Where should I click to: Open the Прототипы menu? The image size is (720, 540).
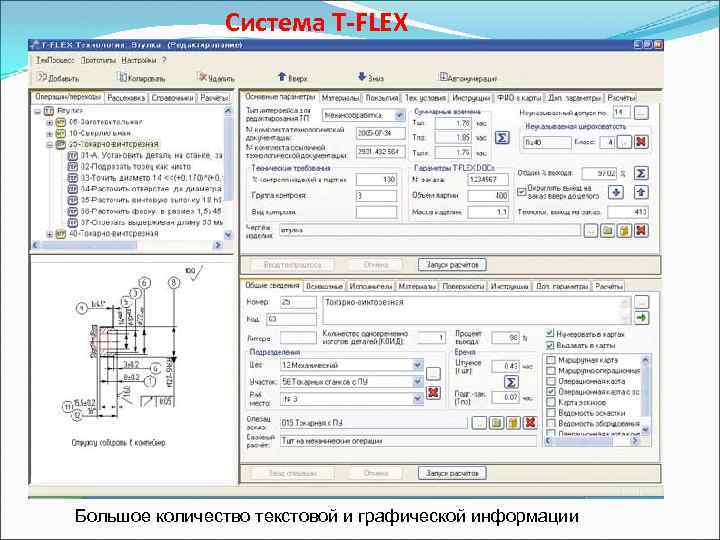pos(98,60)
